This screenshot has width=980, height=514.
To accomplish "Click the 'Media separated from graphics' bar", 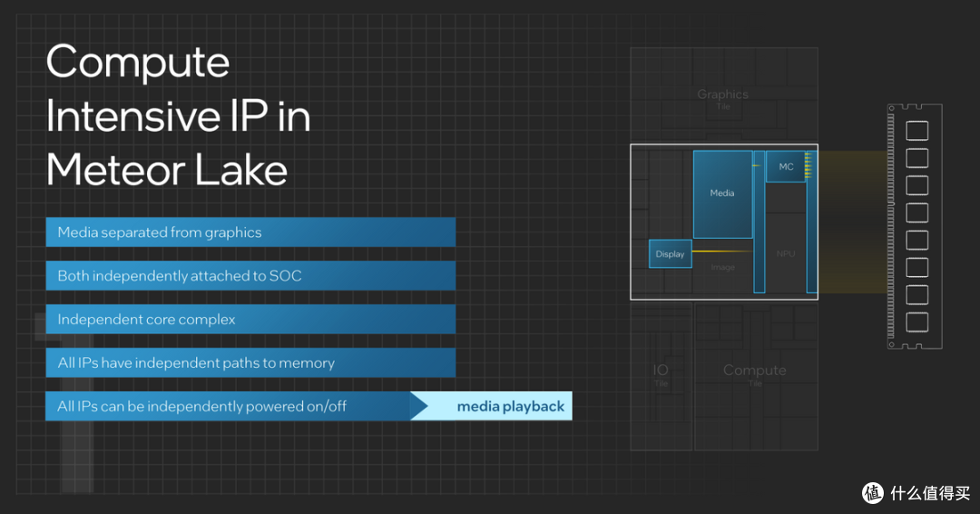I will (x=250, y=232).
